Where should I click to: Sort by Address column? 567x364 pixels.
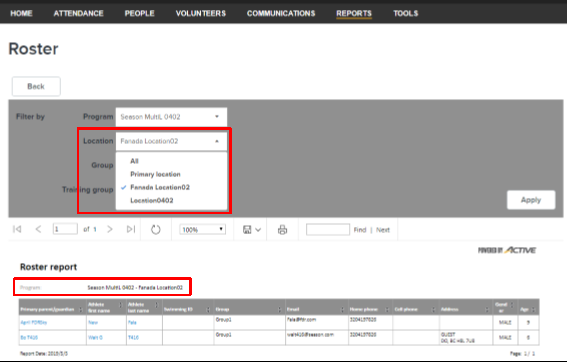pyautogui.click(x=487, y=309)
